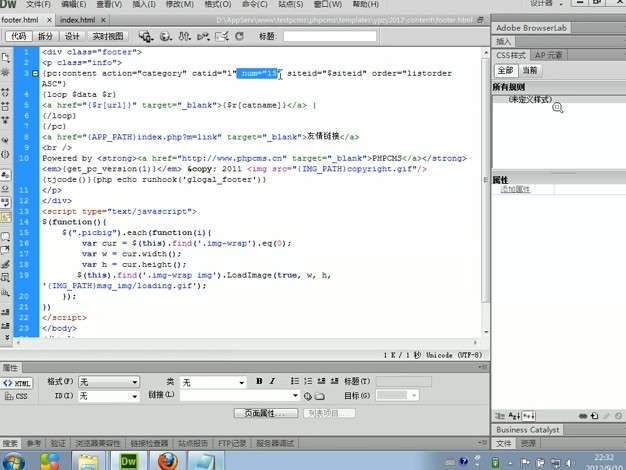Click the Dreamweaver icon in the taskbar

128,460
